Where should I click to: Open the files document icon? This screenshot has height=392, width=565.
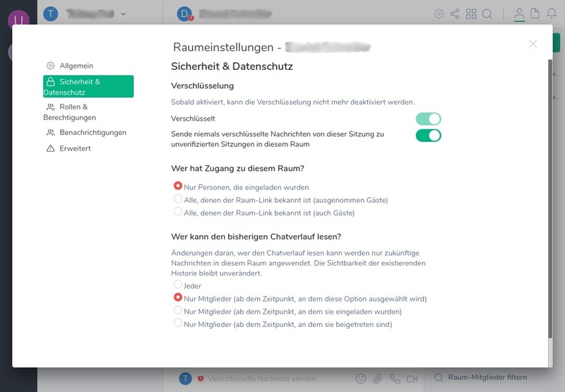[x=535, y=13]
